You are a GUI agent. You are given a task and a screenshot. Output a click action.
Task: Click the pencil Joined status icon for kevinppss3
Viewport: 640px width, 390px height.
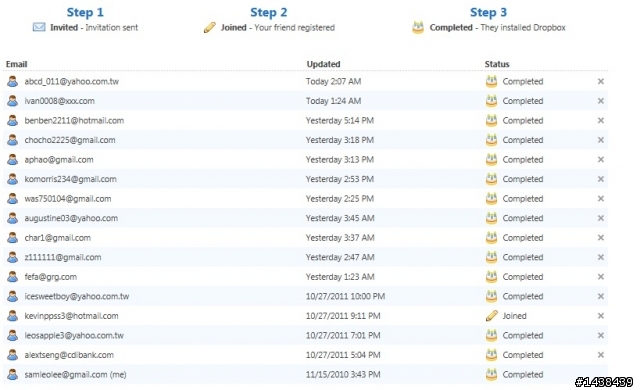click(x=491, y=315)
